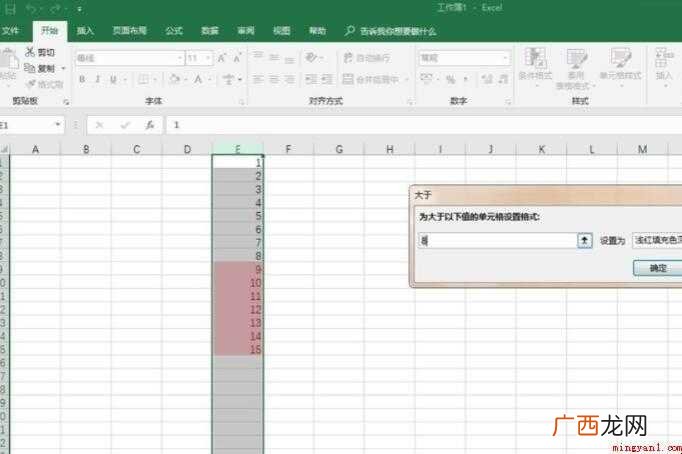Switch to the Data (数据) tab

coord(210,30)
